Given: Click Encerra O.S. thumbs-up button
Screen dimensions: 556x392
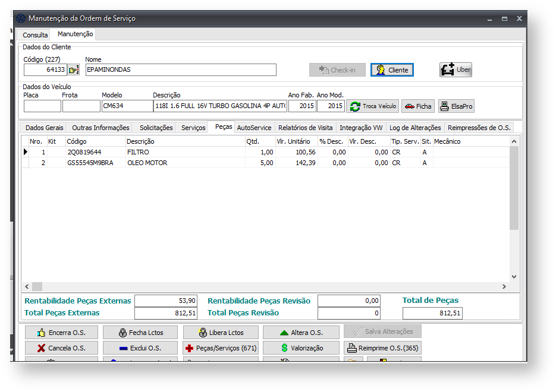Looking at the screenshot, I should point(61,333).
